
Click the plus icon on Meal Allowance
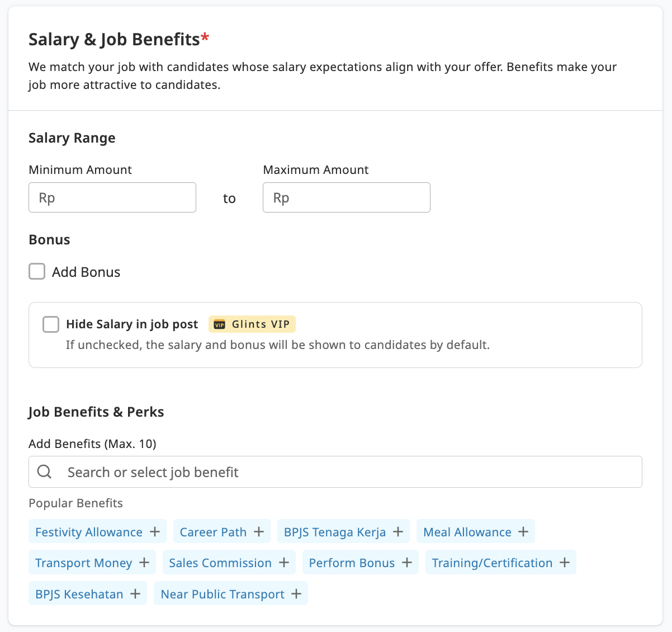(522, 531)
